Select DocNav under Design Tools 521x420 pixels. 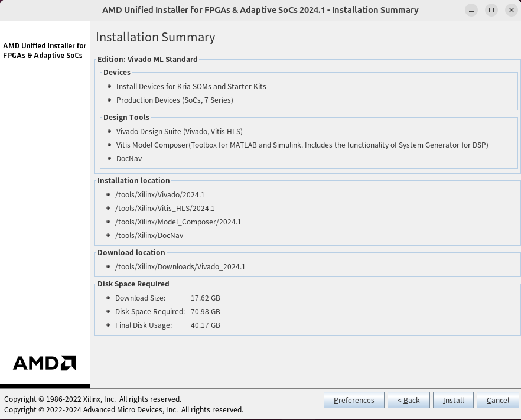(129, 158)
